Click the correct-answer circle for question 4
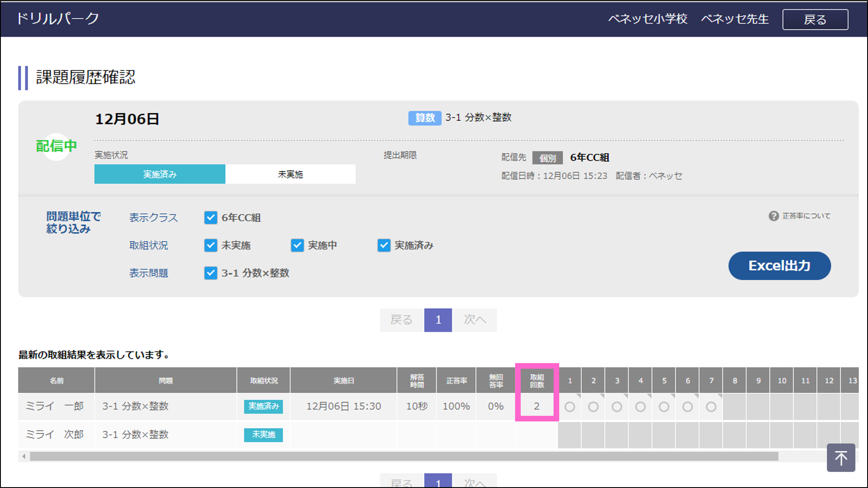The height and width of the screenshot is (488, 868). pos(641,407)
